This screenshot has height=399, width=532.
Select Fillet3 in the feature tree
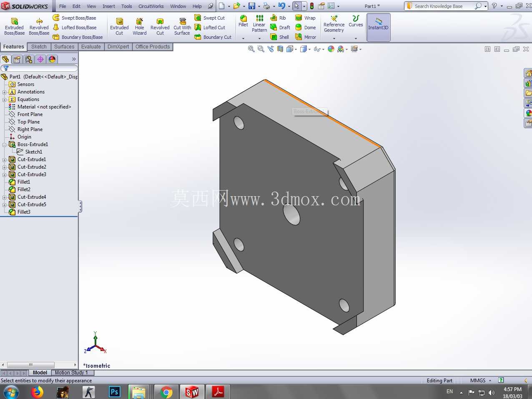pos(24,212)
